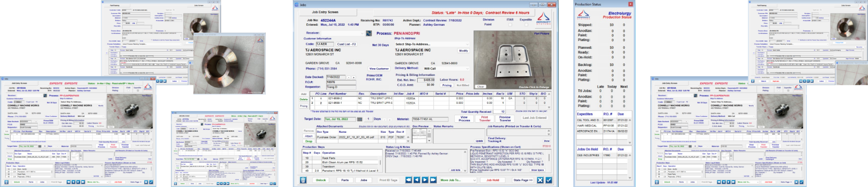868x187 pixels.
Task: Click the Modify ship-to button
Action: tap(463, 51)
